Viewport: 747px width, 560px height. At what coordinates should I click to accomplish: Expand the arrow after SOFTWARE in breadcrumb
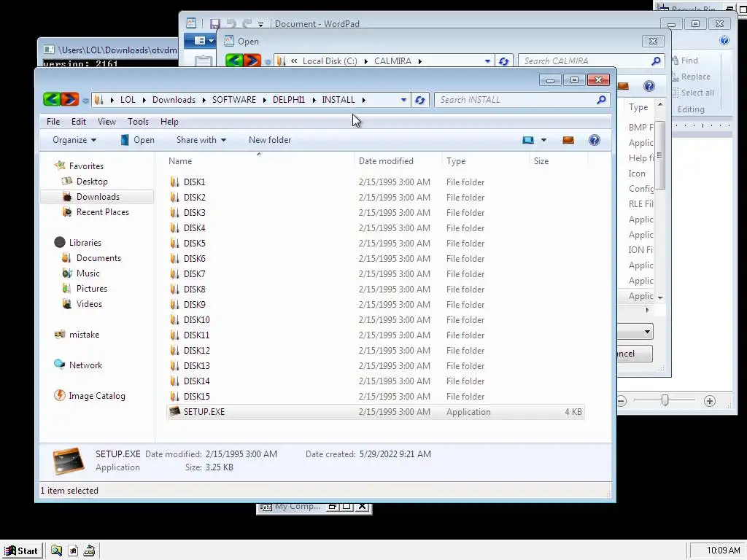pos(264,100)
